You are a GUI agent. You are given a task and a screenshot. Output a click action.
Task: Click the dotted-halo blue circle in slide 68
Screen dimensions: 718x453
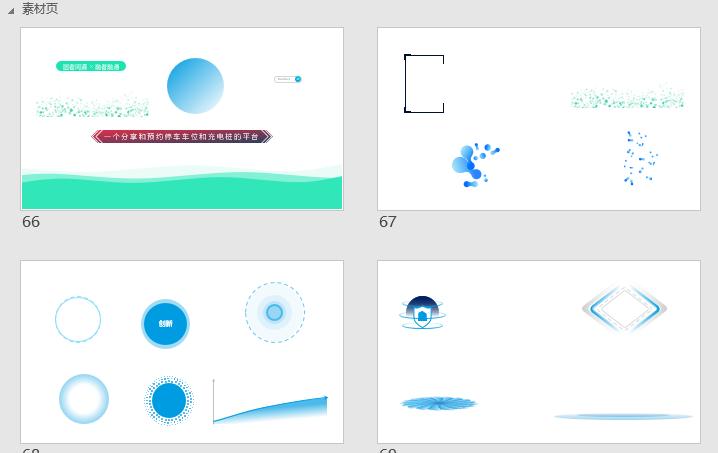[x=169, y=400]
